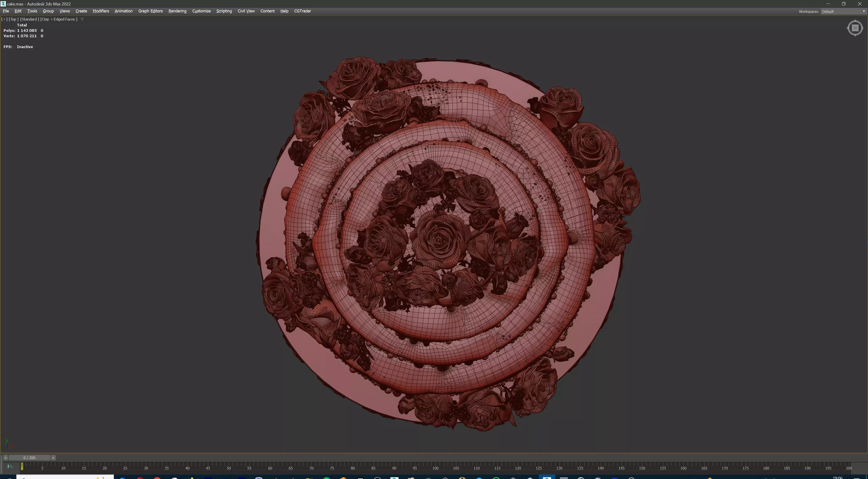Open the CGTrader menu

302,11
